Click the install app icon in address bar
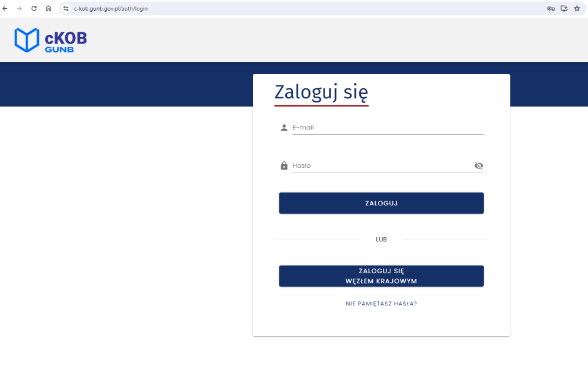 click(564, 9)
